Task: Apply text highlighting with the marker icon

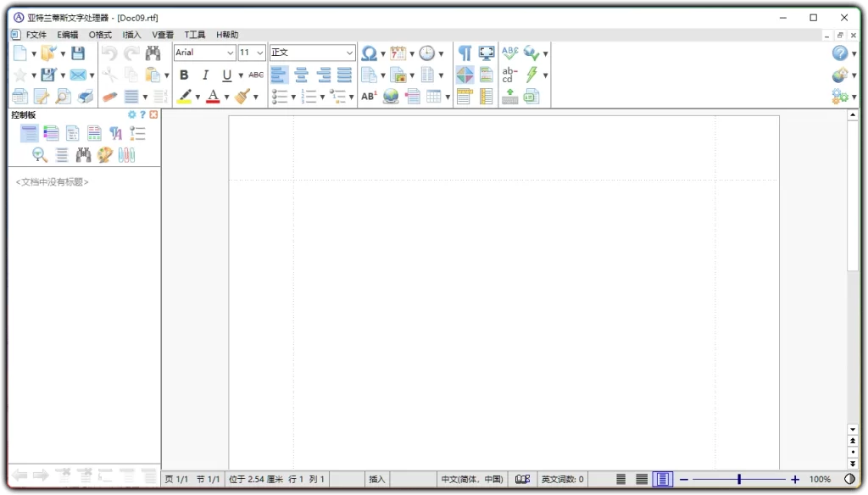Action: 184,96
